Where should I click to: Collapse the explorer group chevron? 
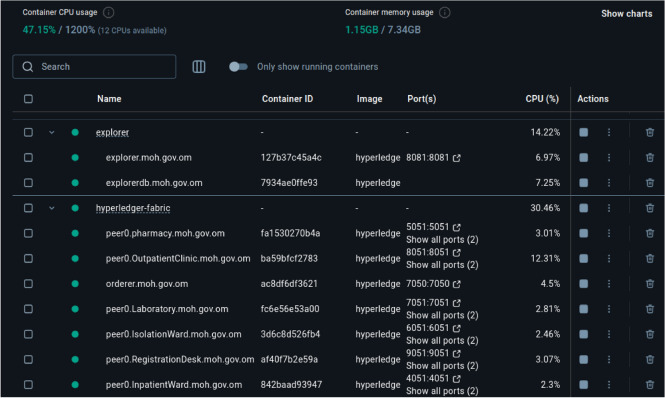(52, 132)
